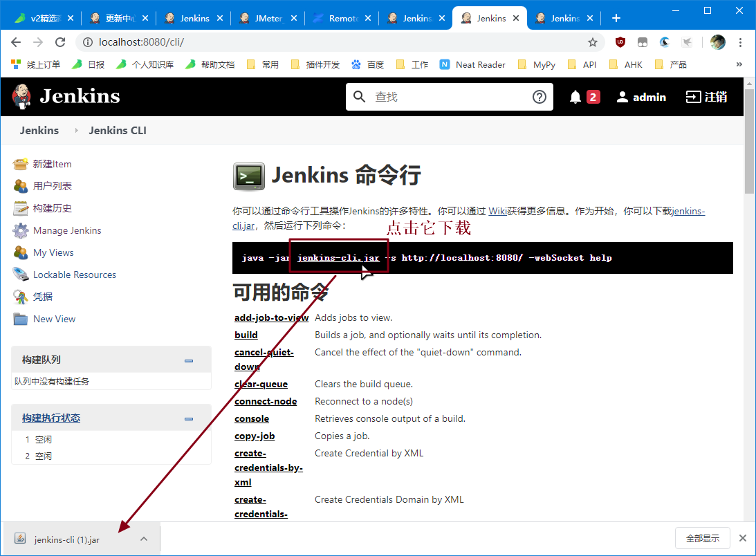Image resolution: width=756 pixels, height=556 pixels.
Task: Show more bookmarks with the chevron
Action: (x=739, y=64)
